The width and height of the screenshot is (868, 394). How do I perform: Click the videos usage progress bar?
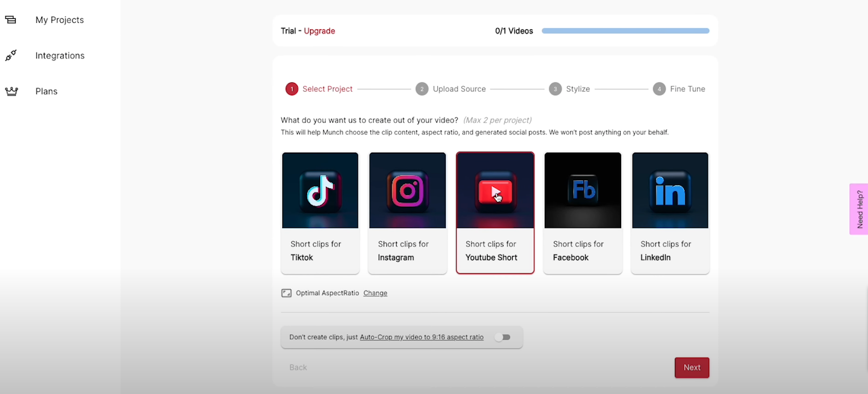(x=626, y=31)
